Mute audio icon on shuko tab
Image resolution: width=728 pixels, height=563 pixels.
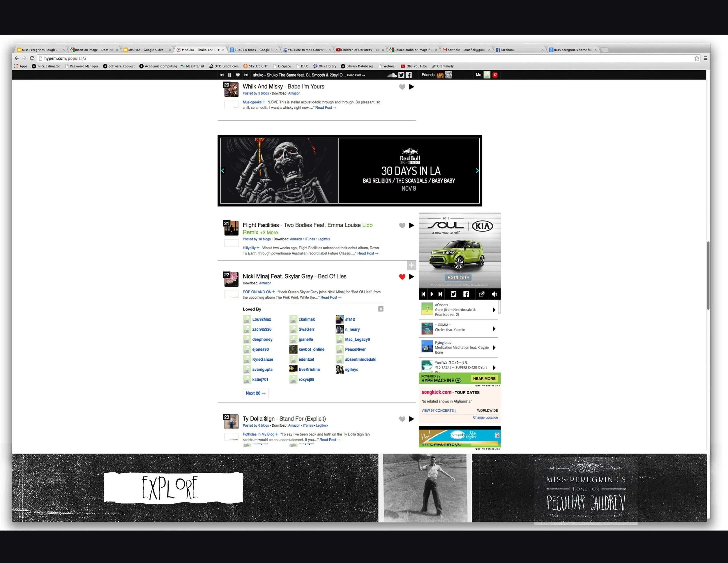pos(219,50)
